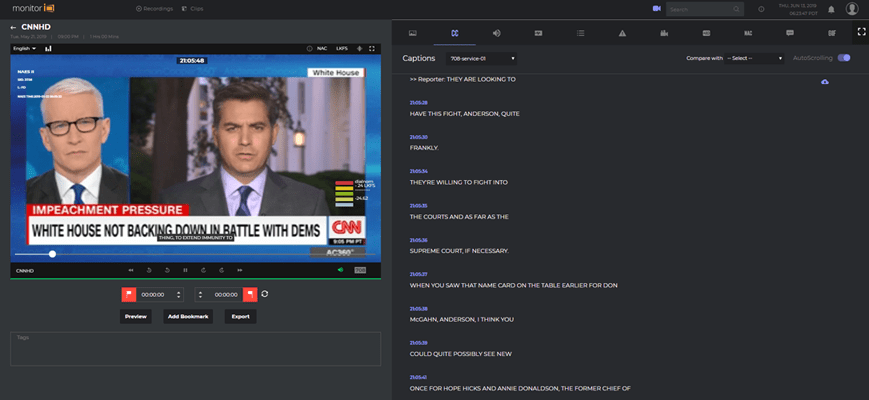Screen dimensions: 869x400
Task: Open the NAC tab in right panel
Action: (748, 33)
